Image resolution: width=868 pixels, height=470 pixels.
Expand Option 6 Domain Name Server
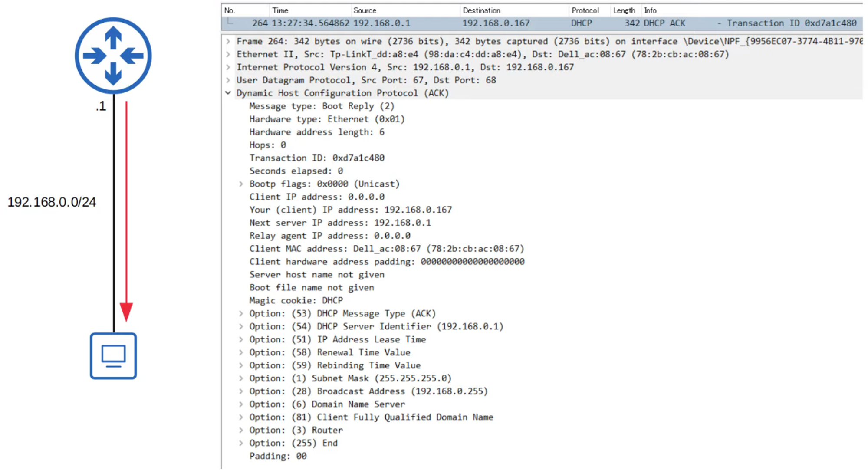click(241, 404)
